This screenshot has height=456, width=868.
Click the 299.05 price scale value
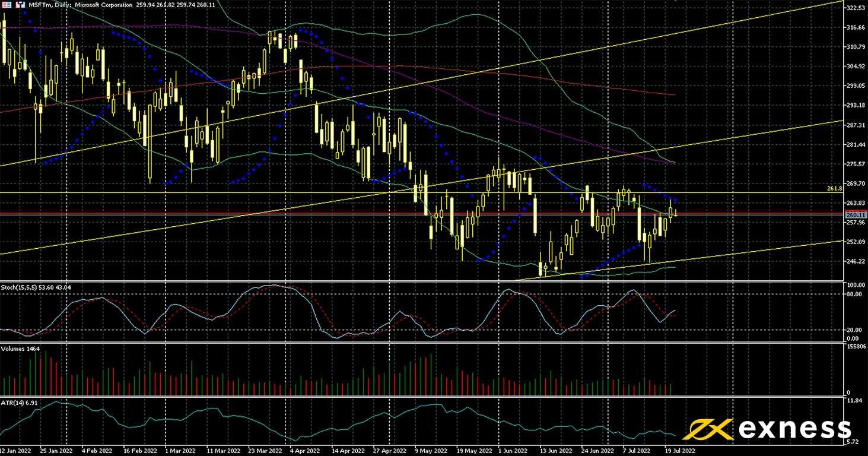point(856,86)
